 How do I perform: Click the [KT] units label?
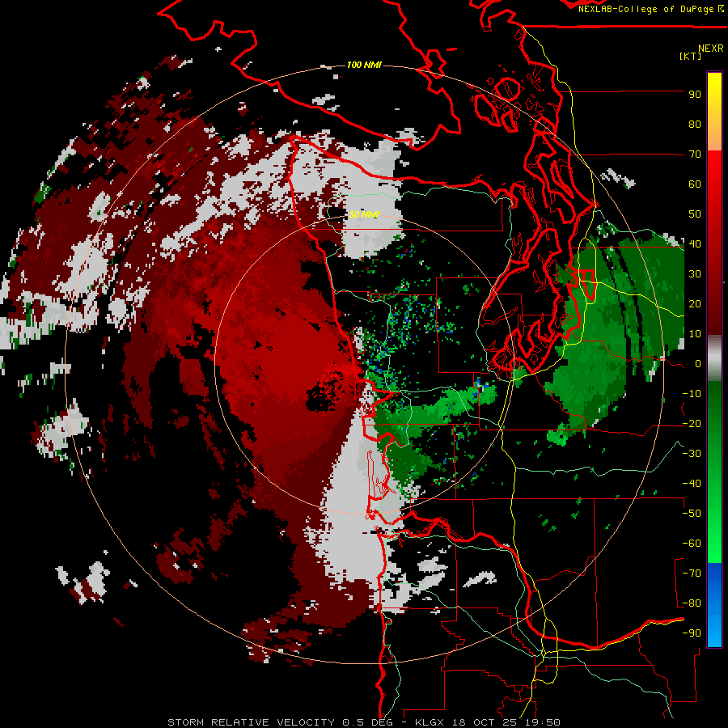click(691, 56)
